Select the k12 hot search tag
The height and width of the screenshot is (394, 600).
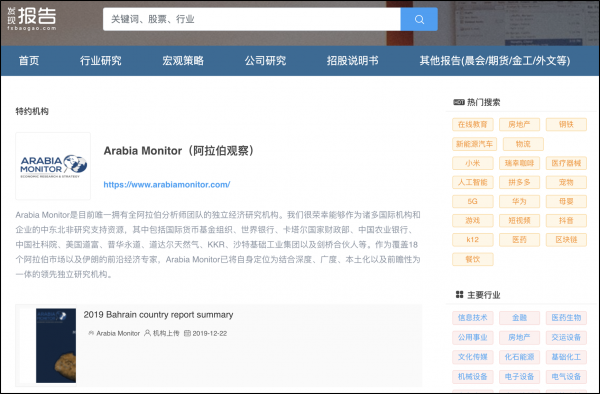pos(473,240)
